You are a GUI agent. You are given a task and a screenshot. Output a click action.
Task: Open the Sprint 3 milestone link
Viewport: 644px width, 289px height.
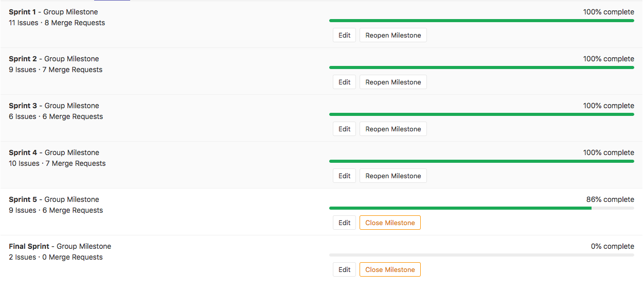coord(23,106)
